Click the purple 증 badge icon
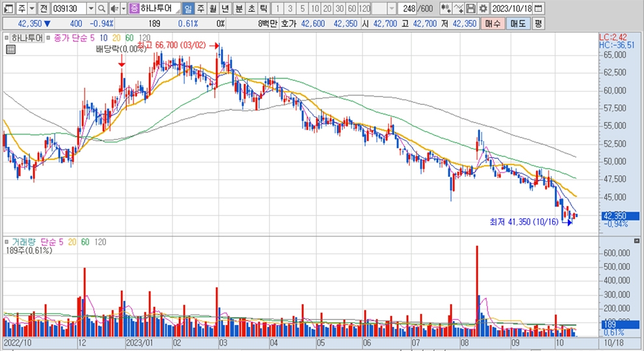Screen dimensions: 644x351 [x=134, y=8]
